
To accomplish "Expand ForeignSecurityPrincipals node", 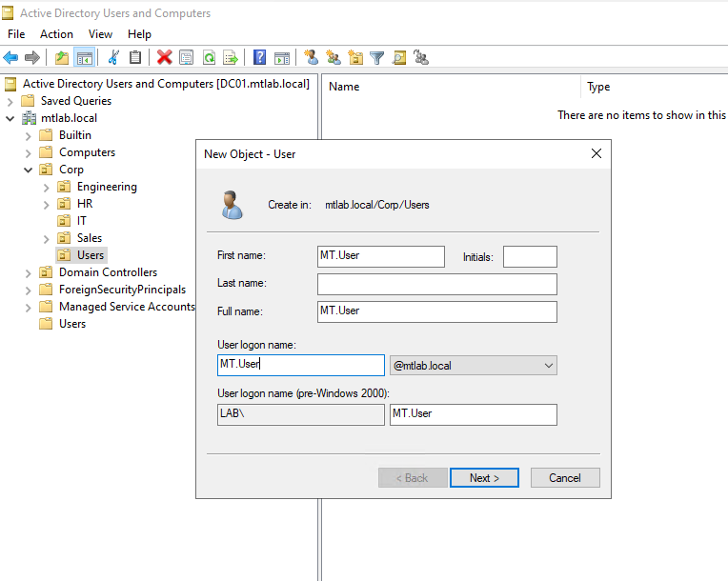I will click(x=29, y=290).
